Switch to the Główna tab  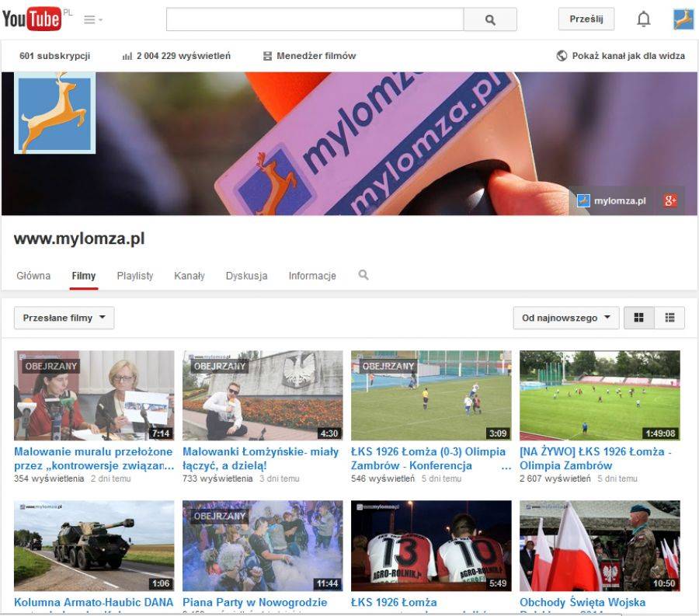[x=33, y=276]
